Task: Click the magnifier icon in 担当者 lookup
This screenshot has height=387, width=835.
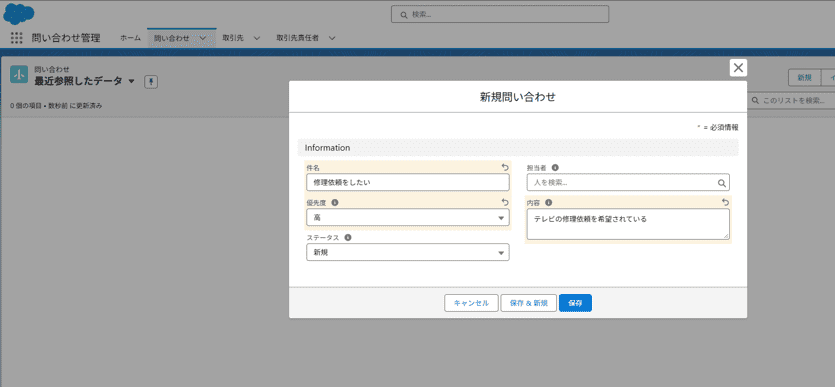Action: (722, 183)
